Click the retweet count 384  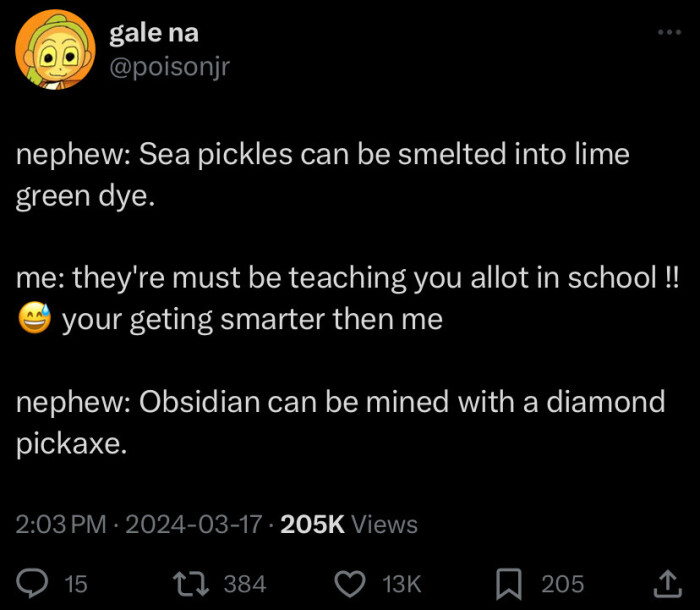tap(245, 584)
